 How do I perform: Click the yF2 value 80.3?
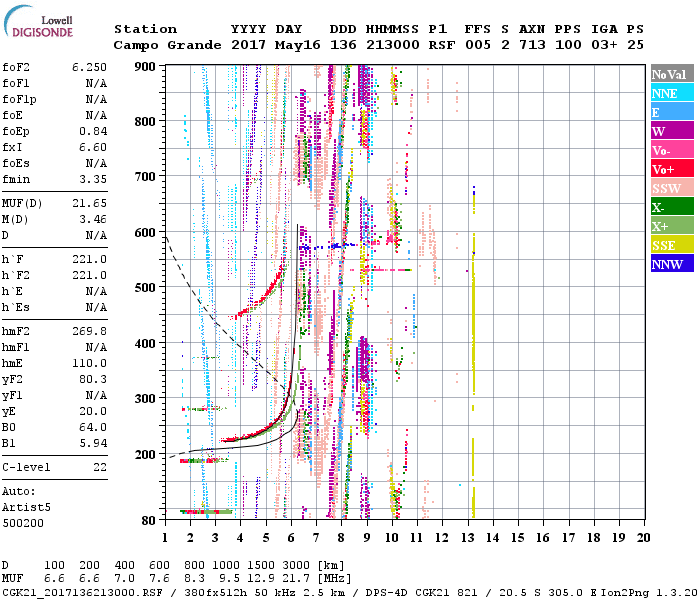coord(93,379)
